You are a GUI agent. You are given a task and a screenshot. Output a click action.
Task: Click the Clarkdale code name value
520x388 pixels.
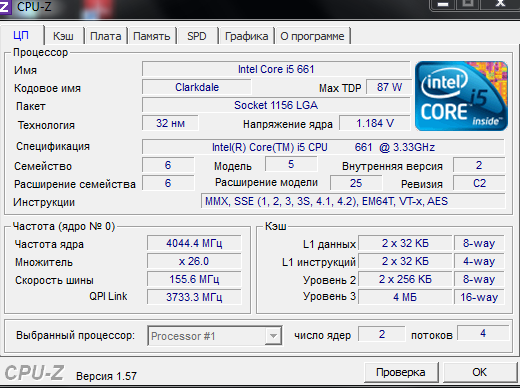(197, 87)
